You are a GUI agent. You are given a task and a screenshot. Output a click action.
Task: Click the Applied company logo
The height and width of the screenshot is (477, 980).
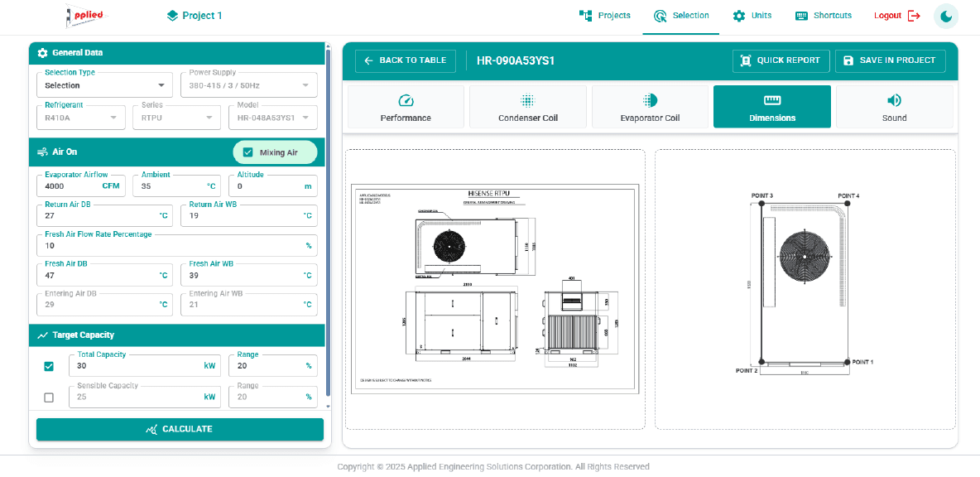pyautogui.click(x=87, y=17)
